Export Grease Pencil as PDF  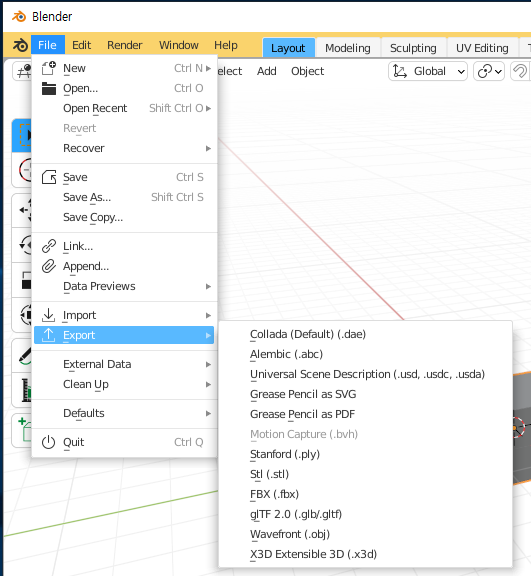(365, 414)
